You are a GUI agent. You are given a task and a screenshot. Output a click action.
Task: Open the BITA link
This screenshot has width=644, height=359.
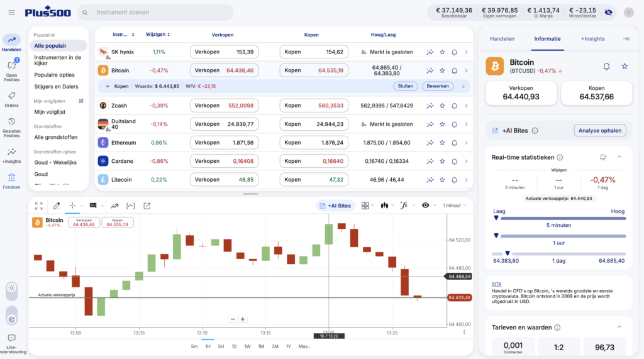(x=496, y=284)
